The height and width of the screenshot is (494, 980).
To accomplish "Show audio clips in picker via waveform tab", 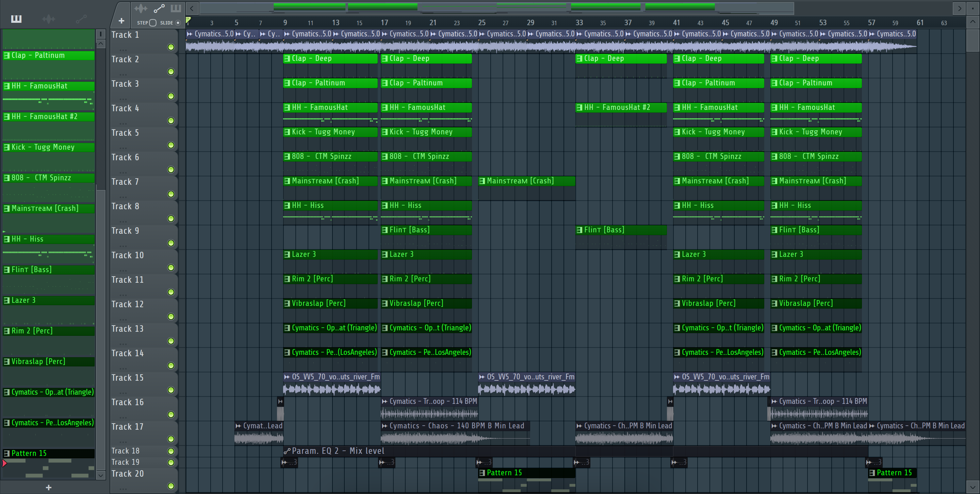I will point(49,19).
